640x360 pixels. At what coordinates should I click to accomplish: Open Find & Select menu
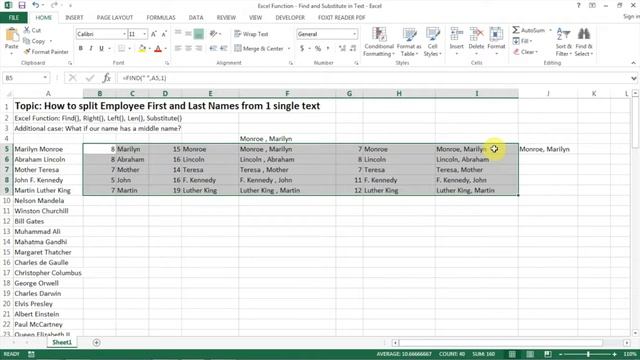coord(584,42)
